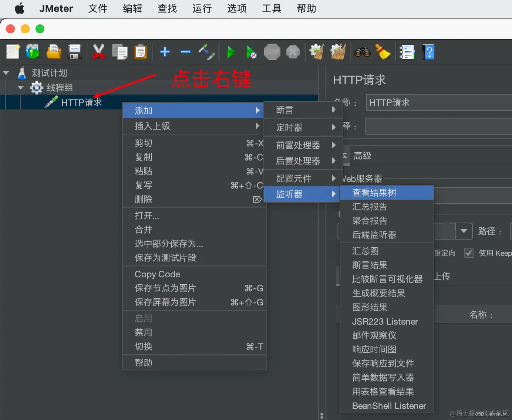The image size is (512, 420).
Task: Collapse the 线程组 tree node
Action: click(21, 88)
